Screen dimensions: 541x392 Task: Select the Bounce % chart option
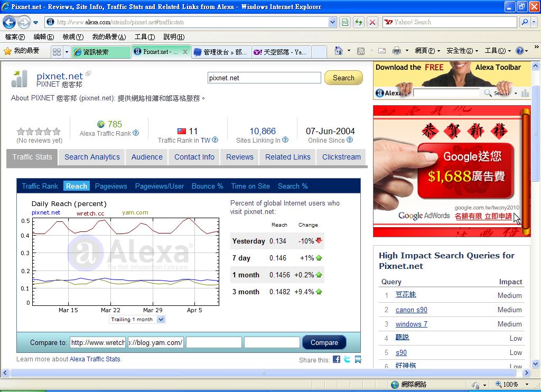coord(207,186)
